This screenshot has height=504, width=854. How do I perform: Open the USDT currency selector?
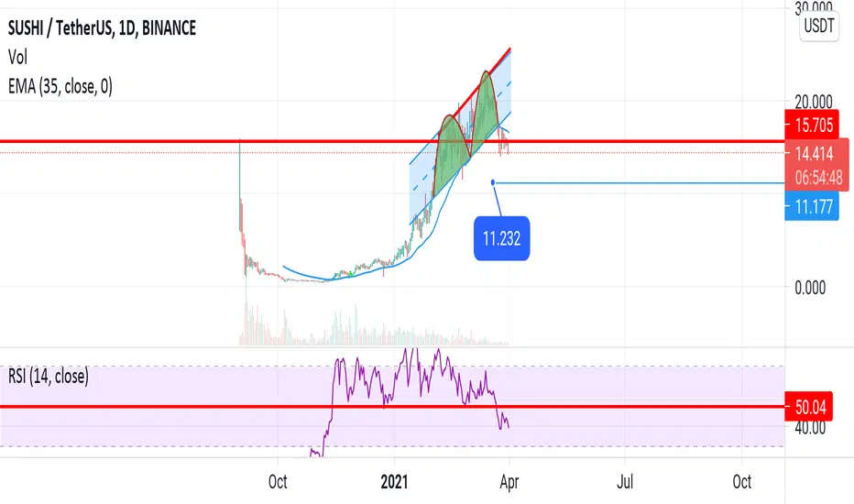tap(819, 26)
